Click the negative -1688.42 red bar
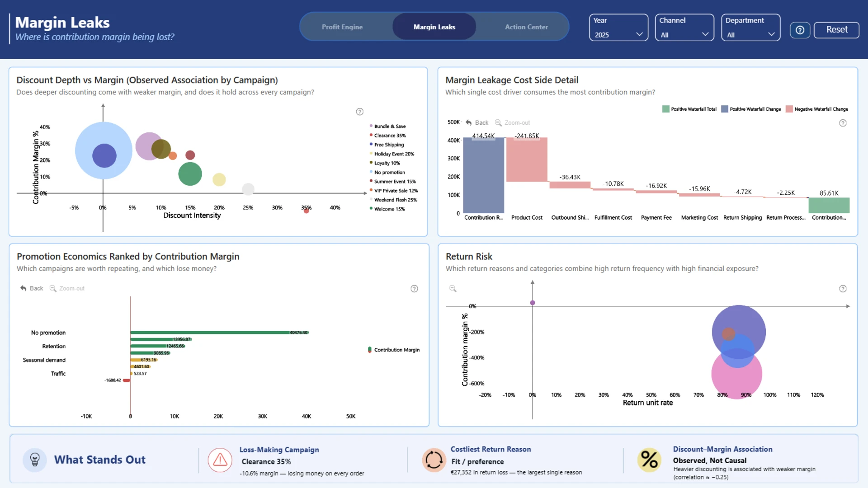Screen dimensions: 868x488 tap(127, 380)
